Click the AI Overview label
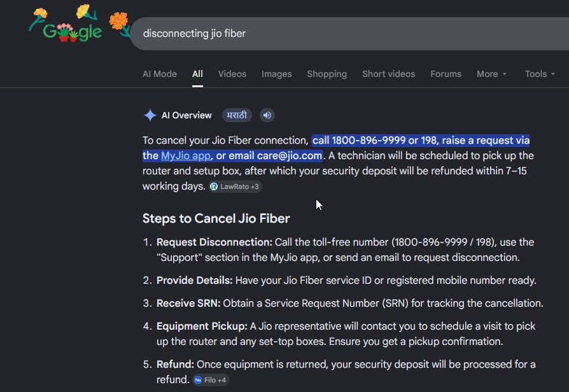This screenshot has width=569, height=392. pyautogui.click(x=186, y=115)
